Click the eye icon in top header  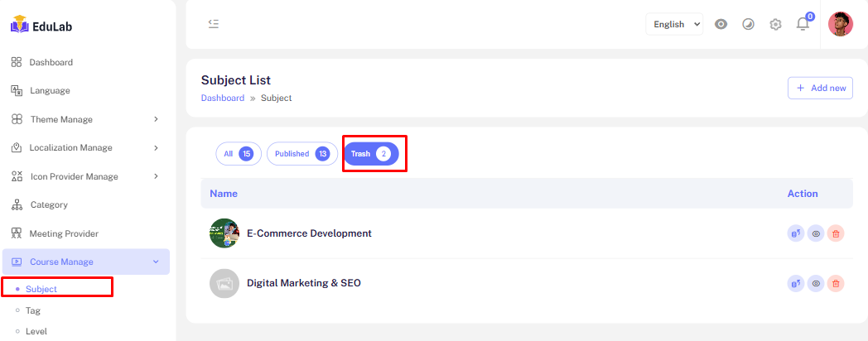[721, 24]
